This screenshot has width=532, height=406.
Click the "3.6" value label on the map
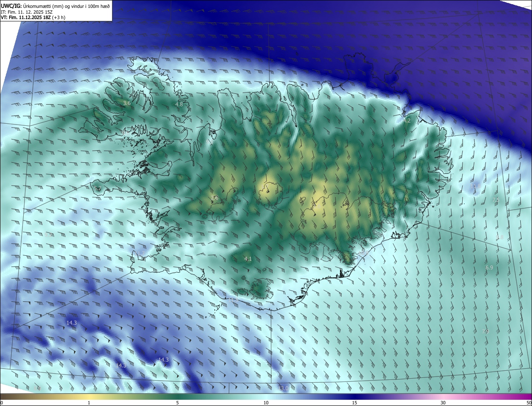click(127, 103)
